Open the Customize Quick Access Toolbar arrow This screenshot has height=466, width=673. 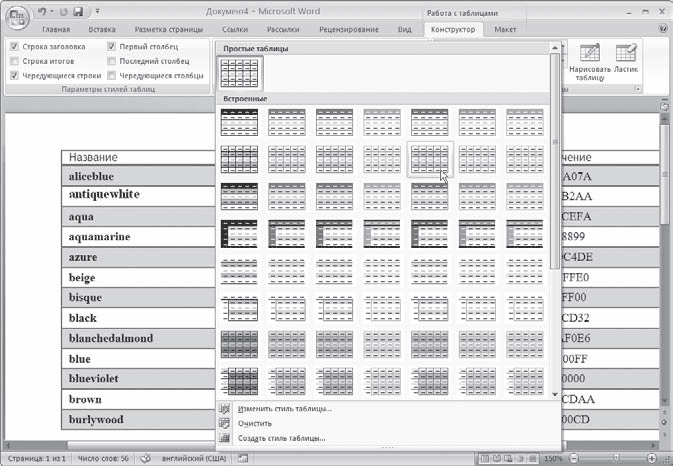(x=97, y=12)
